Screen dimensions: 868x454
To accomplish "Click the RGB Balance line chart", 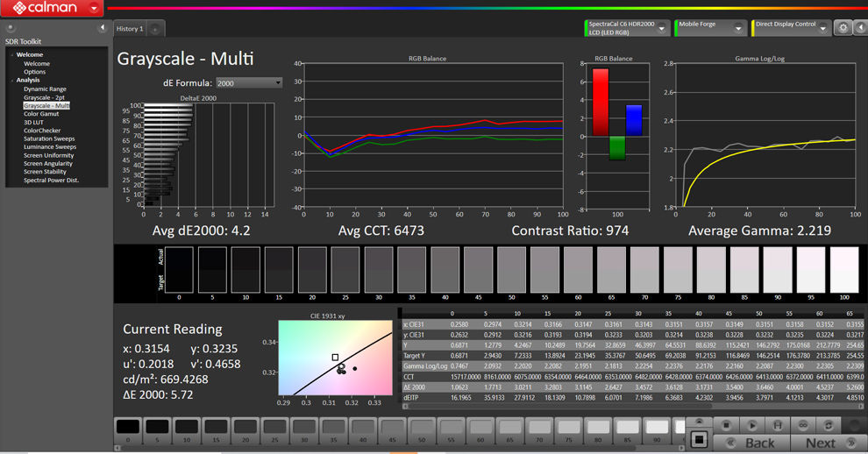I will tap(433, 135).
